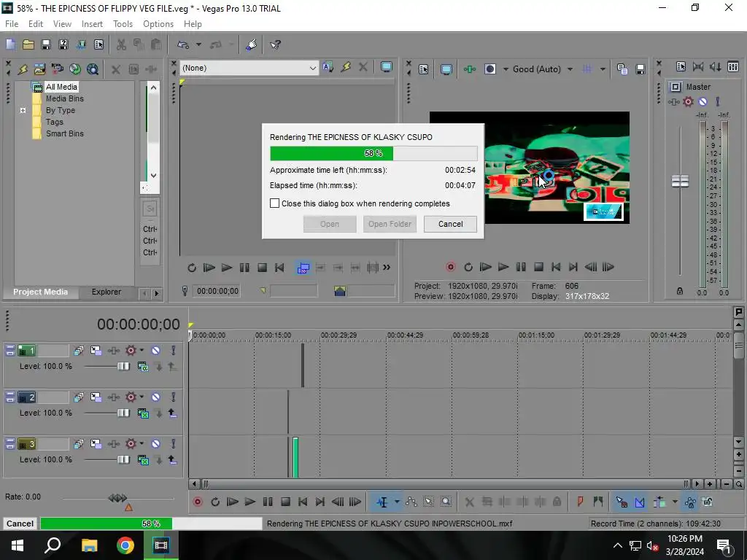The width and height of the screenshot is (747, 560).
Task: Show hidden system tray icons chevron
Action: pos(617,545)
